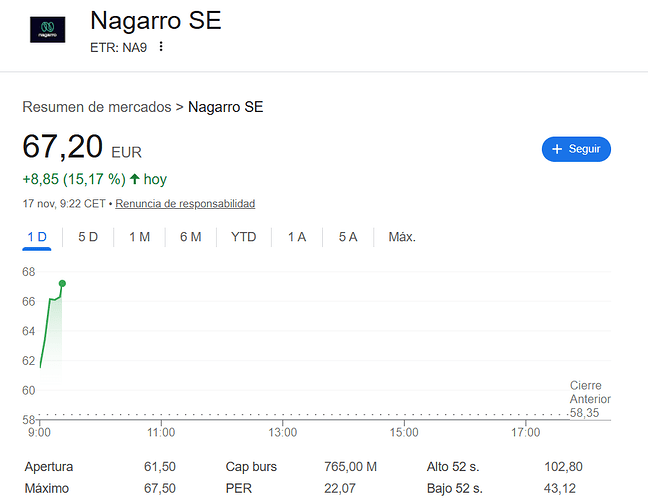Click Resumen de mercados breadcrumb
648x500 pixels.
96,107
